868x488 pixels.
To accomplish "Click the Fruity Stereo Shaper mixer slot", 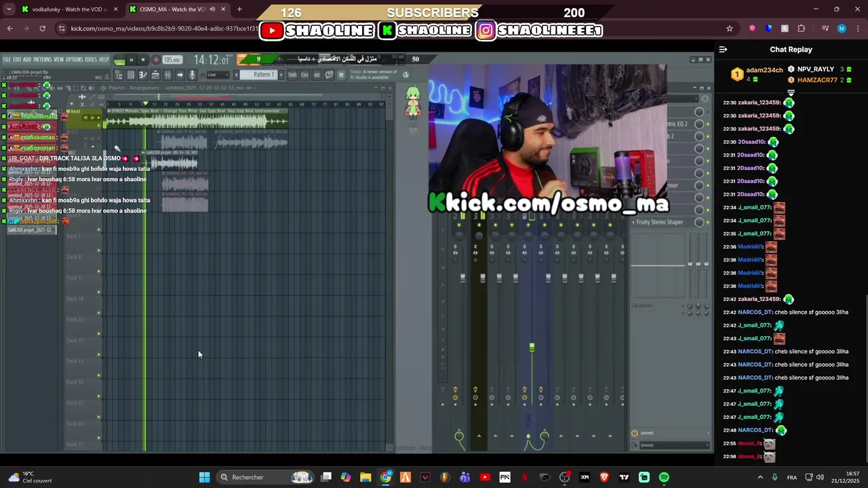I will click(x=660, y=222).
